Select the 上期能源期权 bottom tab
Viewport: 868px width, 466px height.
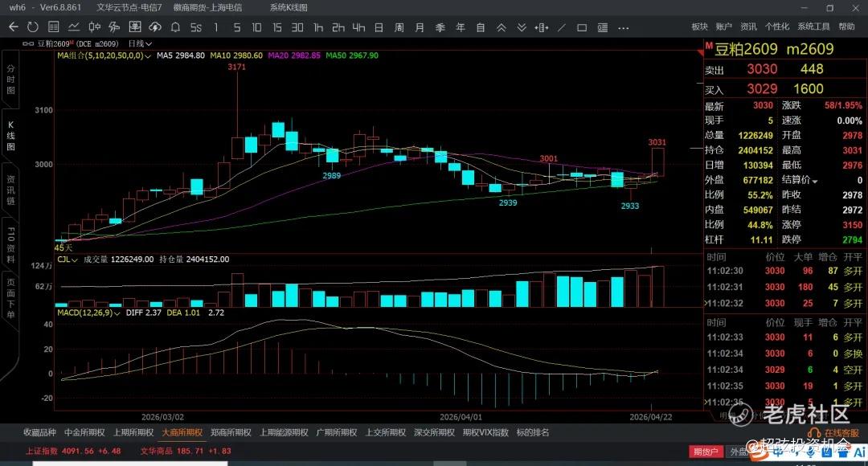point(284,432)
